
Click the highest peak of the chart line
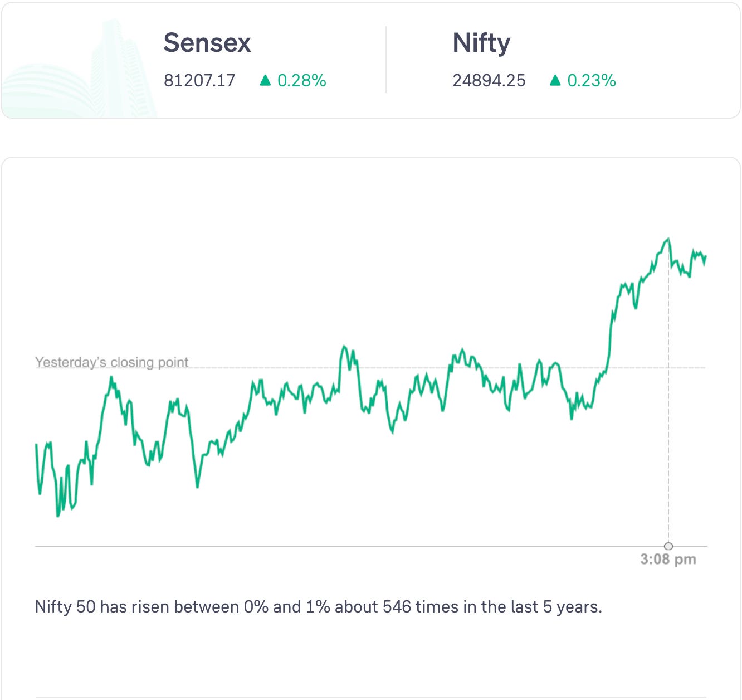[667, 239]
